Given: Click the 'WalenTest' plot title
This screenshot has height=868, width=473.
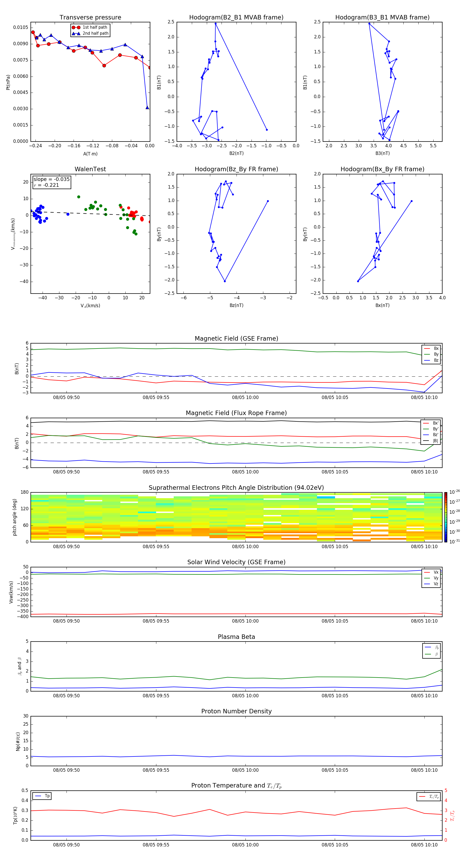Looking at the screenshot, I should [x=90, y=169].
